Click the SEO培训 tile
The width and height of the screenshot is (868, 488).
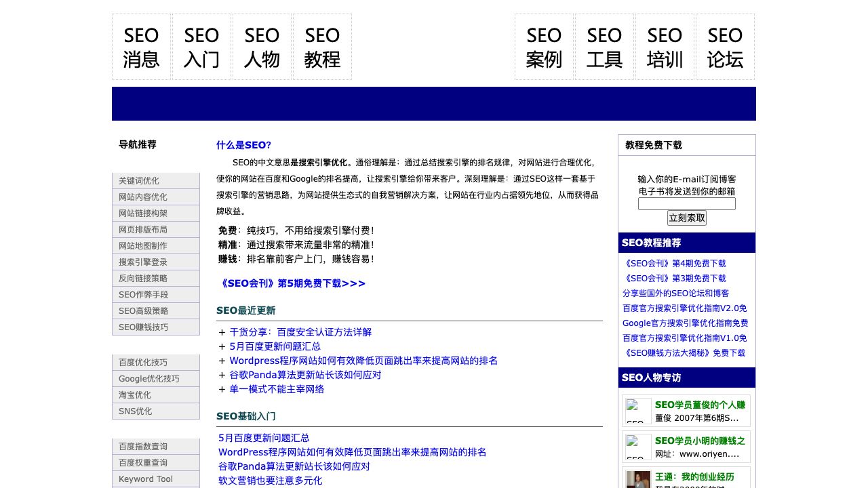coord(665,47)
